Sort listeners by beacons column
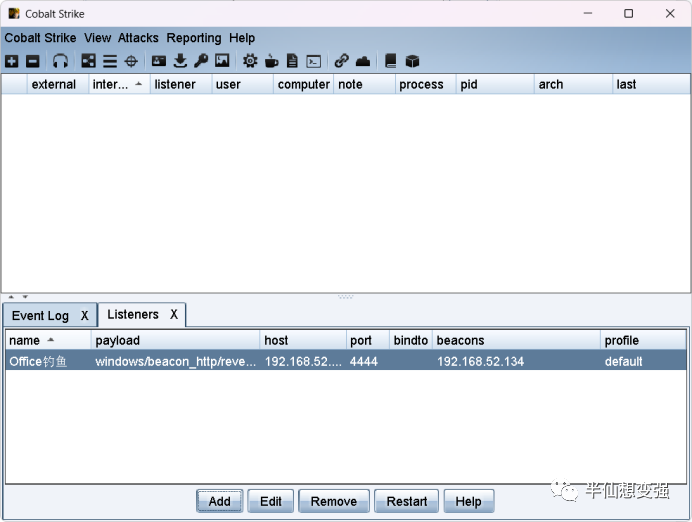692x522 pixels. (516, 340)
